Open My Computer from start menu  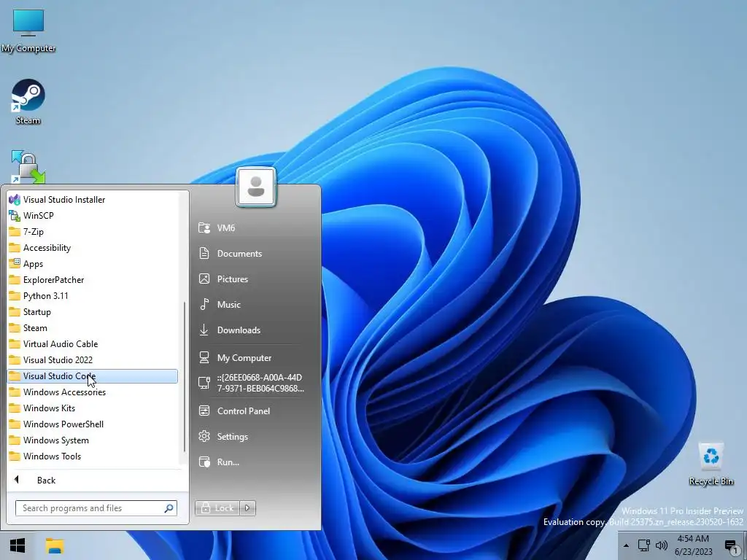click(255, 357)
